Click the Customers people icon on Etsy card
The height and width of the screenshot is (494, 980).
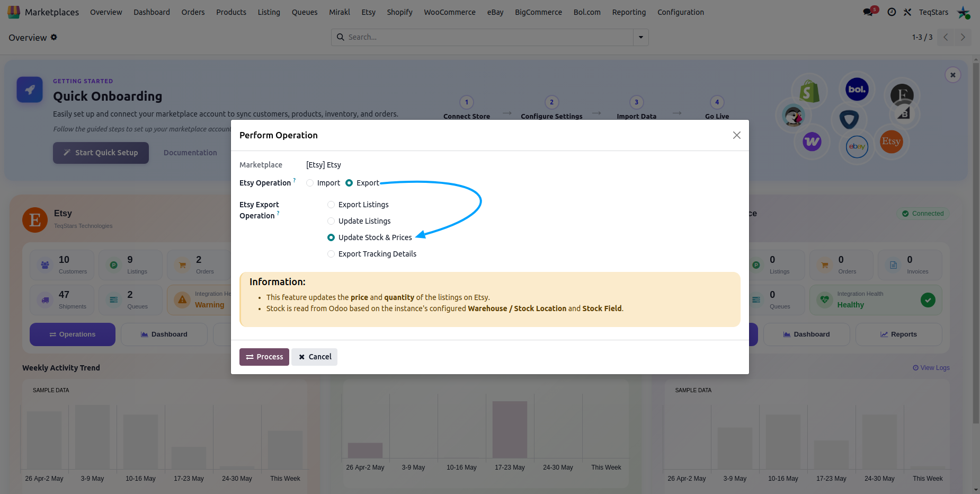45,265
